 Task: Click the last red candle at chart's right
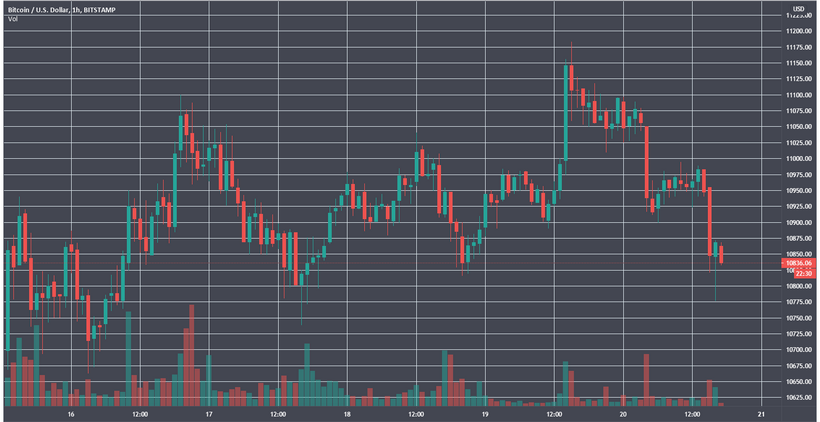[x=722, y=254]
